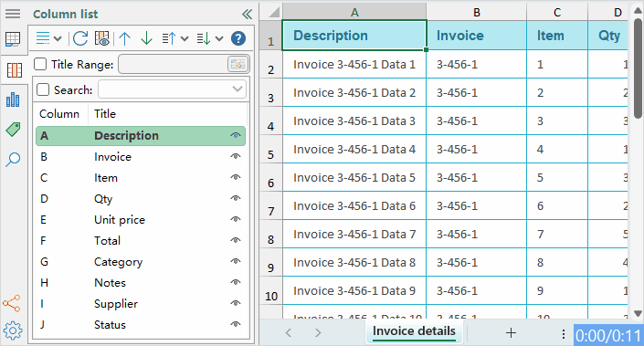
Task: Click the move-to-bottom sort icon
Action: coord(204,38)
